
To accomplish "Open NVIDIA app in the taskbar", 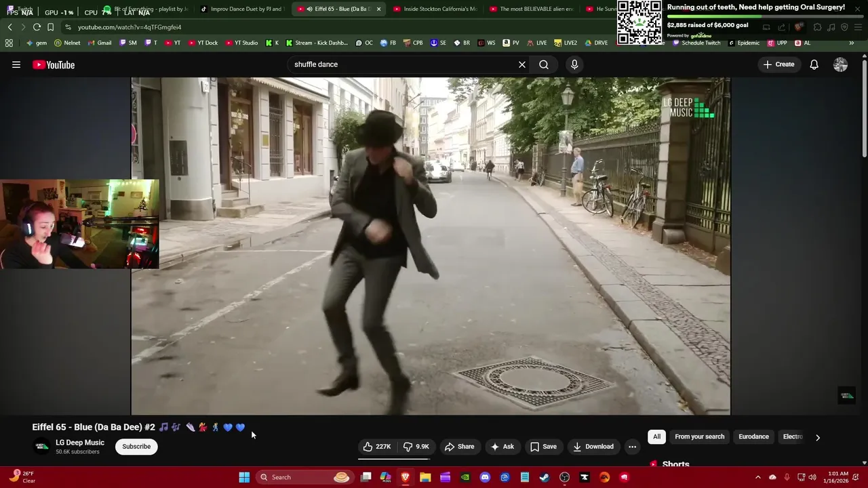I will [465, 477].
